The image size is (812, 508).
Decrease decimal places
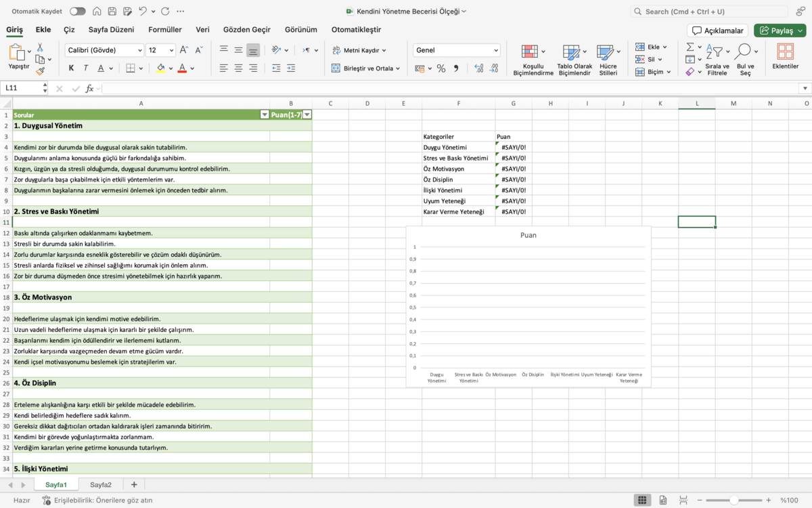(x=494, y=68)
